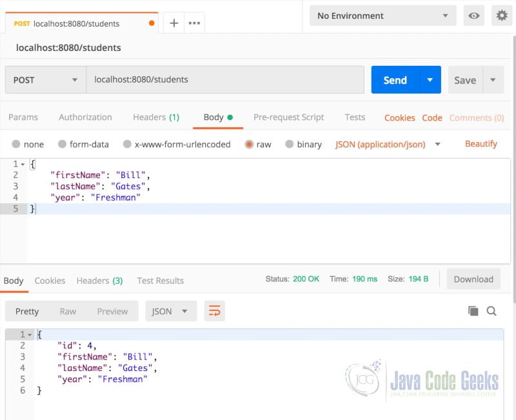The height and width of the screenshot is (420, 516).
Task: Click the request name localhost:8080/students title
Action: (68, 48)
